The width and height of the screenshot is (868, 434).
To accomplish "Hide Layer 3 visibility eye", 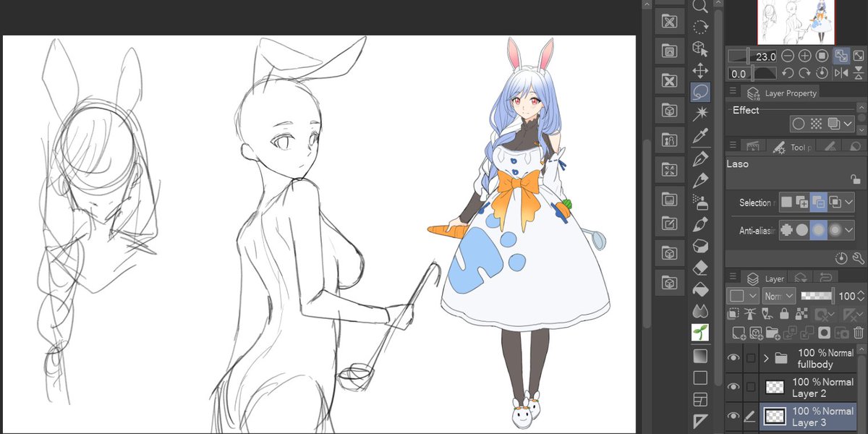I will point(734,416).
